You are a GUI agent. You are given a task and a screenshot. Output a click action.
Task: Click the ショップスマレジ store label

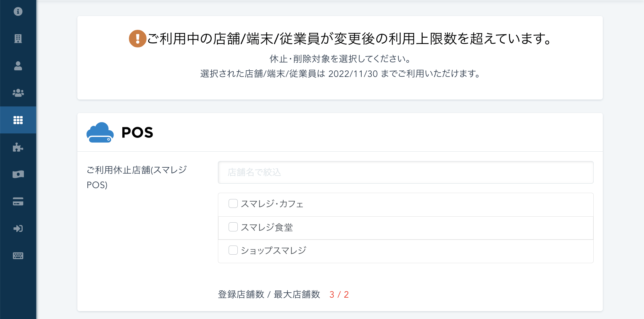click(x=274, y=251)
